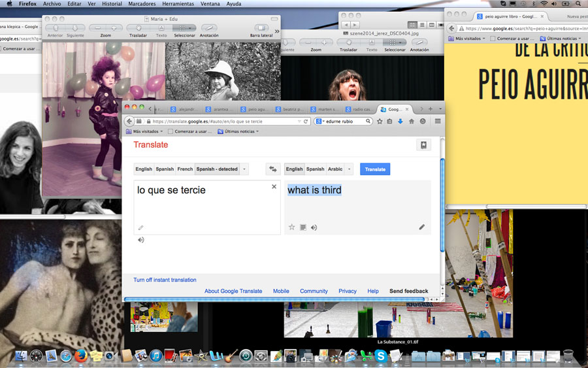Open Skype from the Dock
Viewport: 588px width, 368px height.
coord(380,355)
